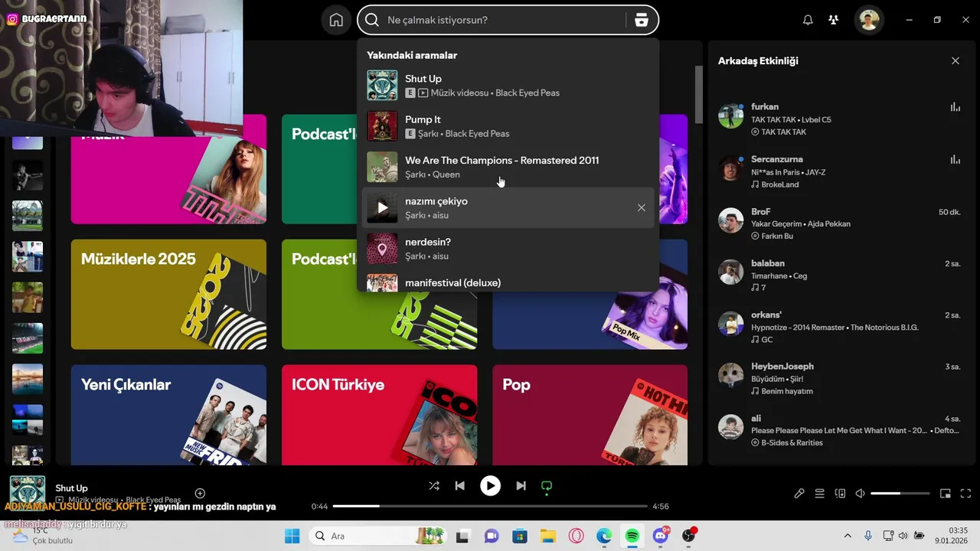This screenshot has height=551, width=980.
Task: Open the 'Pop' category card
Action: click(590, 415)
